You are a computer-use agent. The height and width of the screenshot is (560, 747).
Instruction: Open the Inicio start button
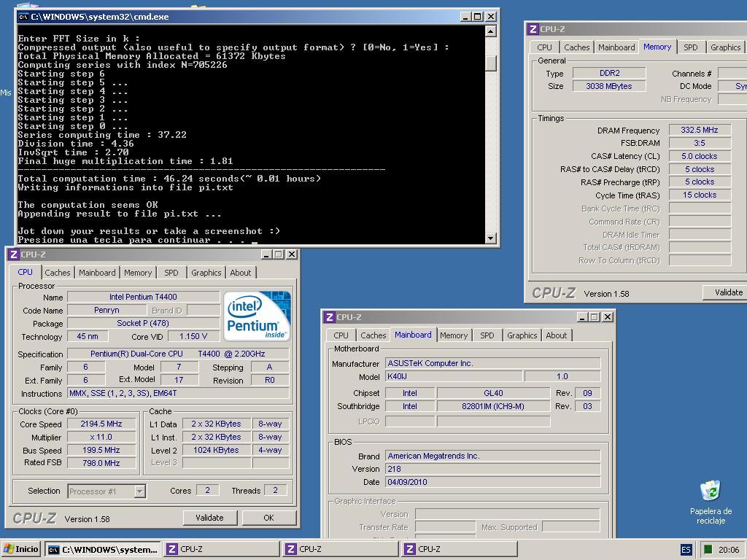point(21,549)
